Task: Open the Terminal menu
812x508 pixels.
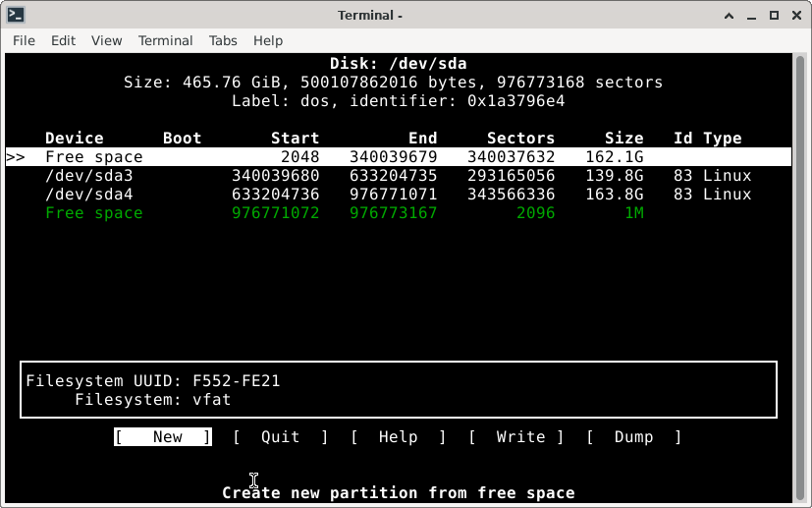Action: [165, 40]
